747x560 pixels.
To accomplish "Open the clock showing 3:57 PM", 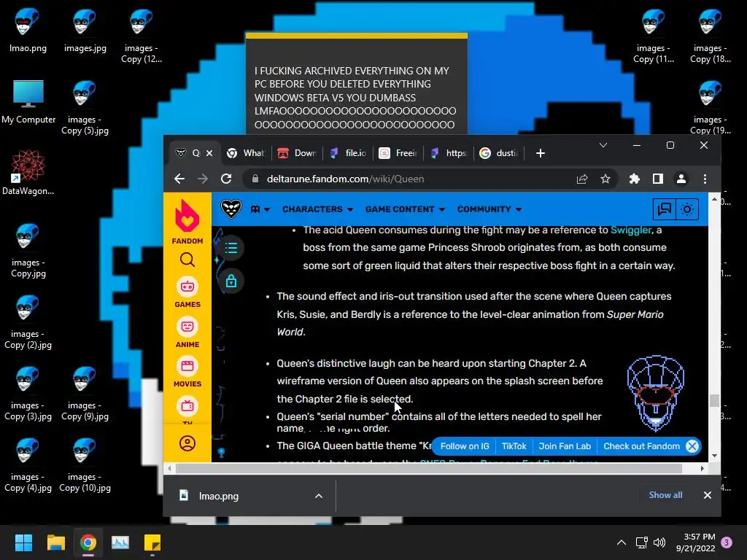I will (695, 542).
